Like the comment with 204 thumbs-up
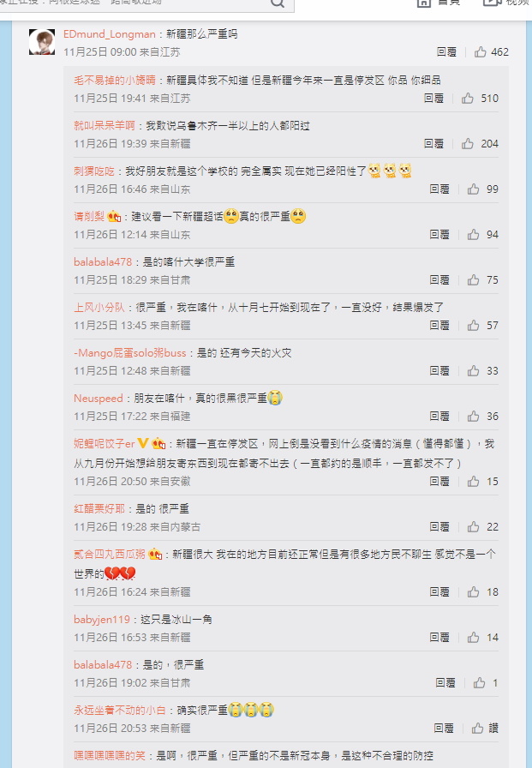Screen dimensions: 532x768 pyautogui.click(x=468, y=143)
